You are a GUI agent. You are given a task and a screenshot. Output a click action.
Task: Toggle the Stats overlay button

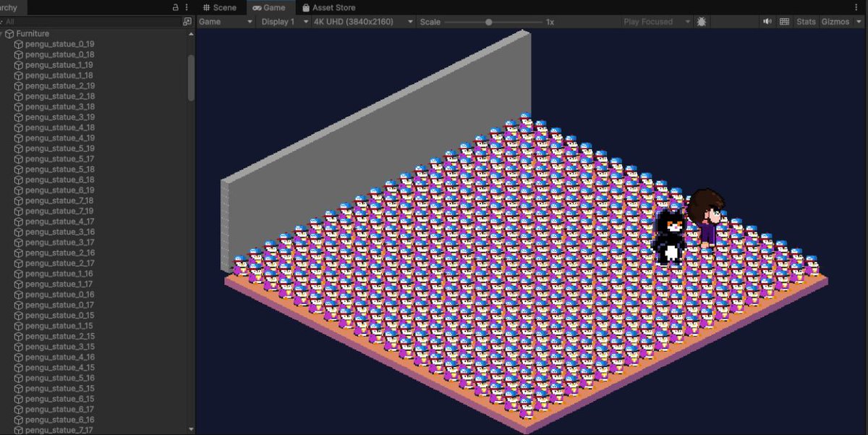(x=806, y=22)
